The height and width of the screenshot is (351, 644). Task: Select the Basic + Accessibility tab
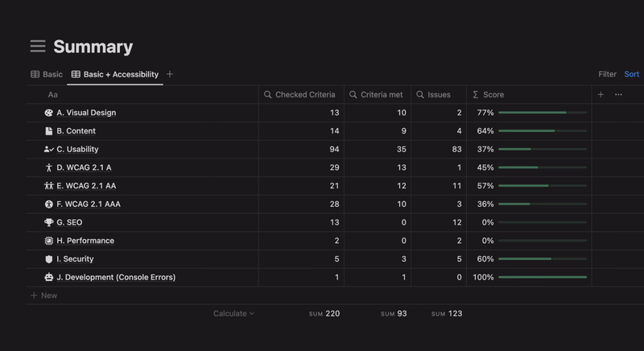115,75
